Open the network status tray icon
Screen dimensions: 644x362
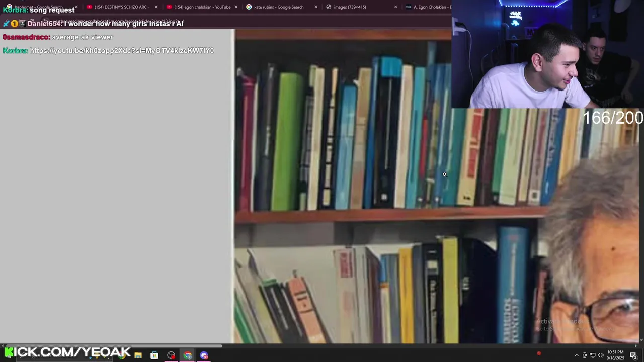click(x=593, y=355)
